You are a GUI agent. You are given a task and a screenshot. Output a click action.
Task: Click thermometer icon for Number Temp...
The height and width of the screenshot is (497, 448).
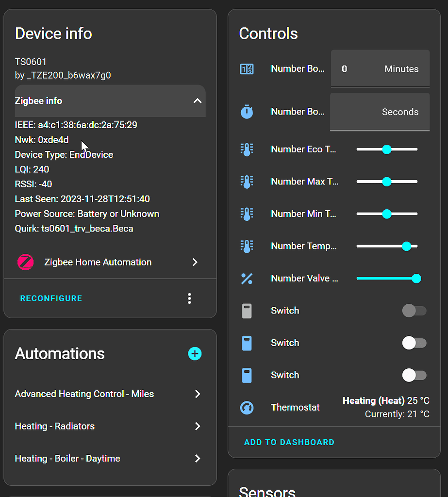247,246
